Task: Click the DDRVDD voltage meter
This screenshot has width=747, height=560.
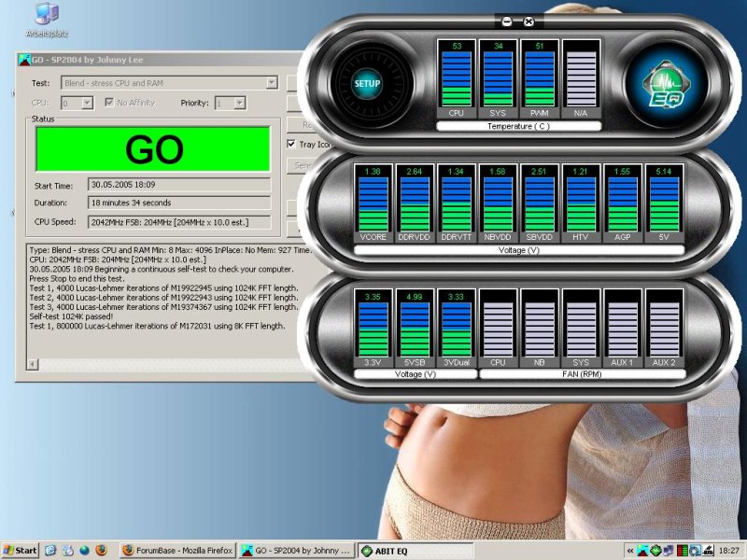Action: 415,203
